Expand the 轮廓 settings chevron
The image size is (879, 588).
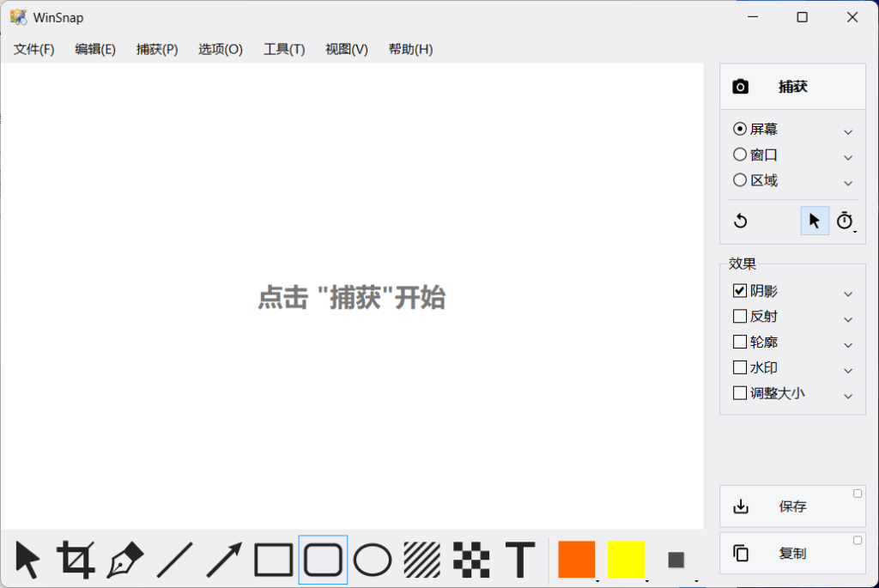tap(847, 345)
